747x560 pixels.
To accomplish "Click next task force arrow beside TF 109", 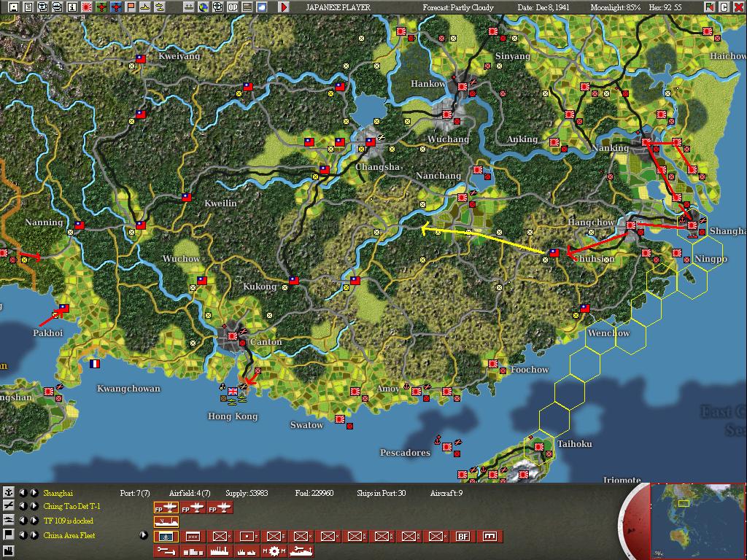I will click(34, 521).
